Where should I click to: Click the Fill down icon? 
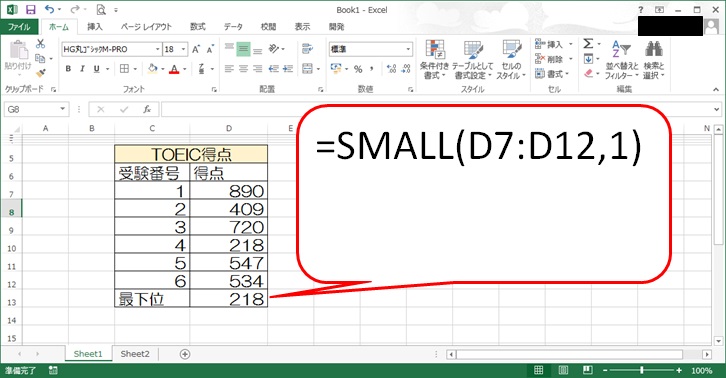588,59
